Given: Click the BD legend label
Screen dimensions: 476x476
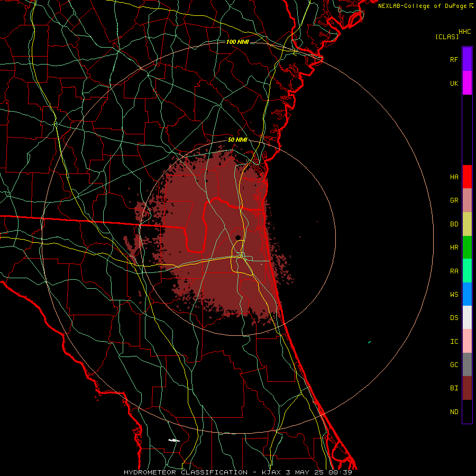Looking at the screenshot, I should tap(454, 224).
